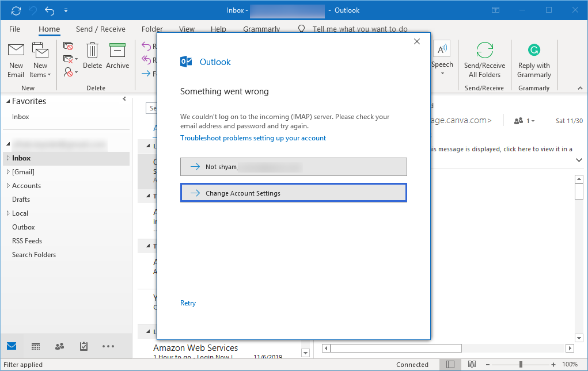Switch to Reading view in status bar
Screen dimensions: 588x371
(x=472, y=364)
